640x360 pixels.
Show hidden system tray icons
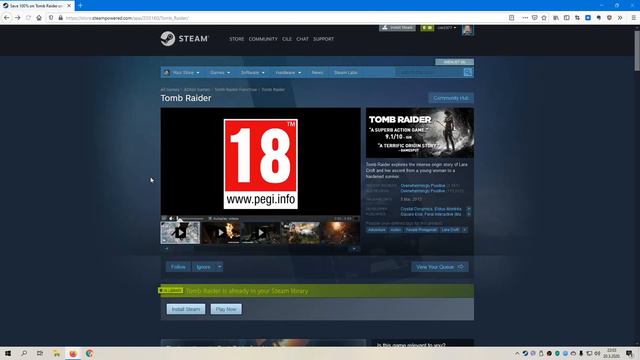point(517,353)
